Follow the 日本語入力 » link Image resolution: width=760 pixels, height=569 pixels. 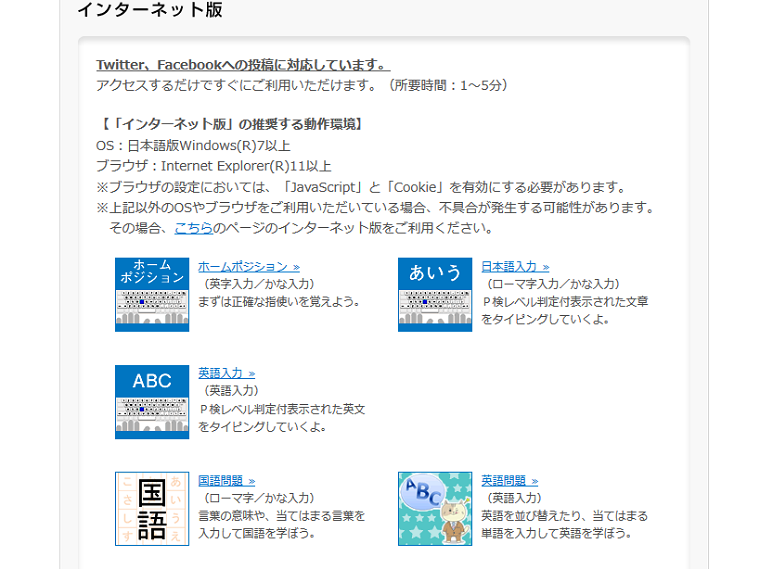click(515, 267)
